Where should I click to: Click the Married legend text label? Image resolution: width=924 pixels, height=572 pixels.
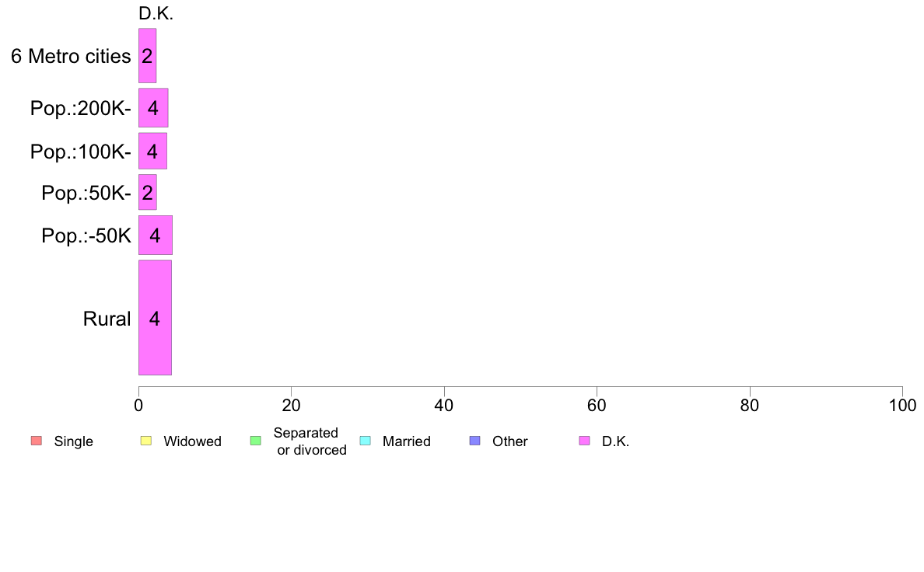(406, 441)
